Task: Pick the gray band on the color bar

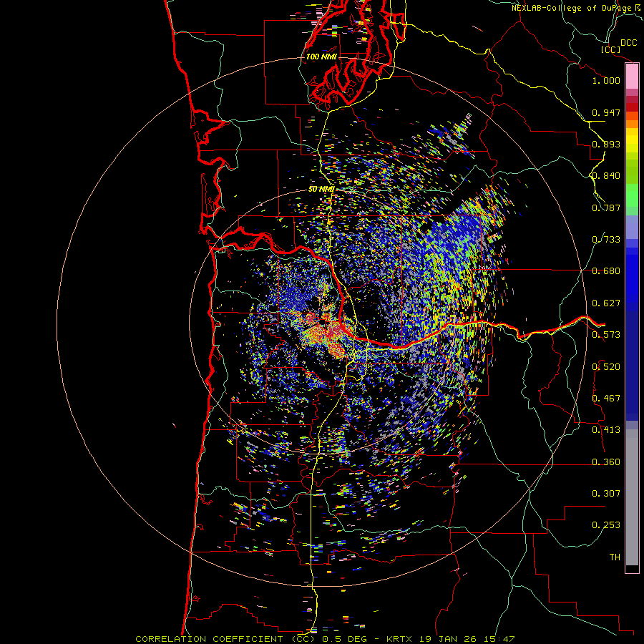Action: [x=632, y=497]
